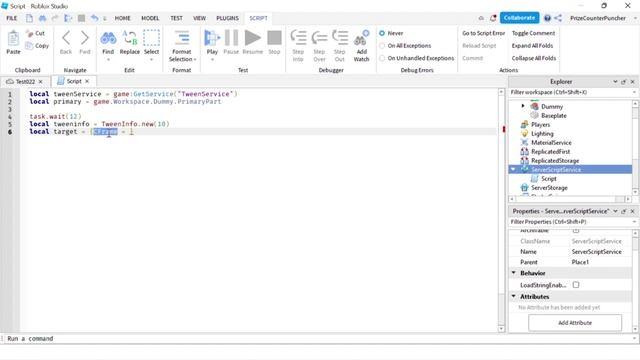Navigate Back with the left arrow
The image size is (640, 360).
(x=66, y=38)
